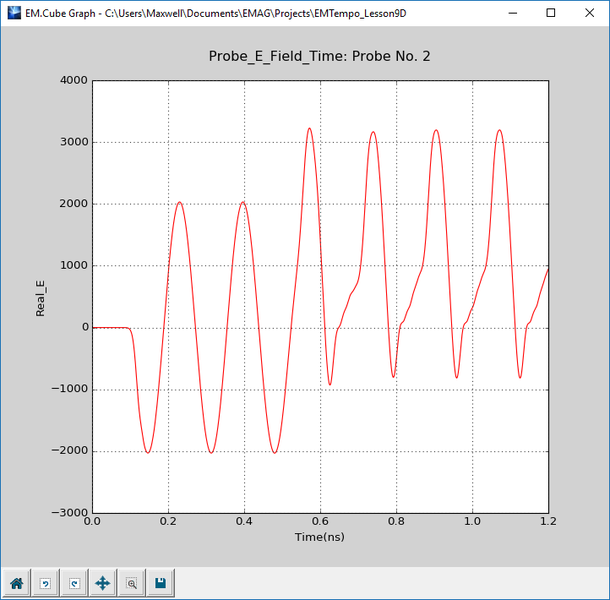Click the 0.6 x-axis tick label
The image size is (610, 600).
320,521
